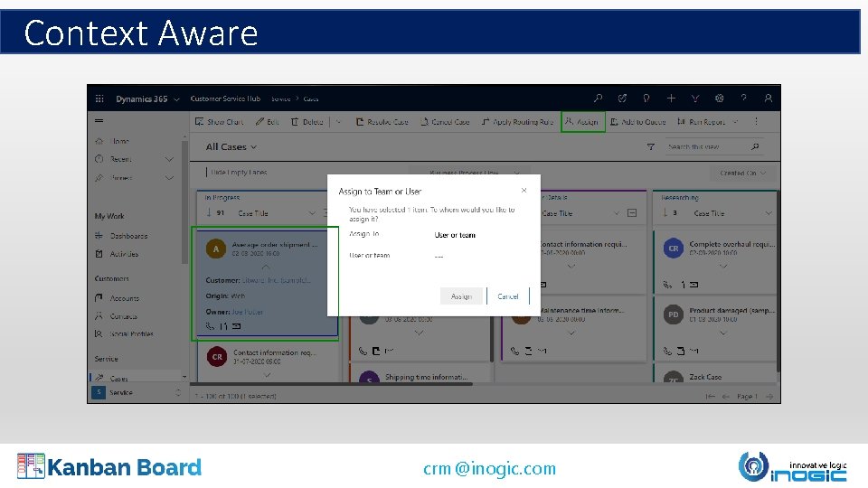
Task: Open the help question mark icon
Action: coord(743,98)
